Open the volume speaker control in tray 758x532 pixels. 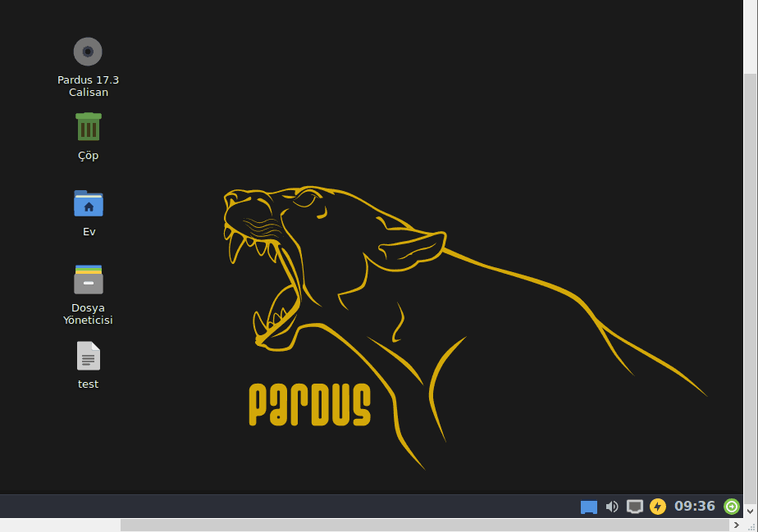tap(611, 507)
